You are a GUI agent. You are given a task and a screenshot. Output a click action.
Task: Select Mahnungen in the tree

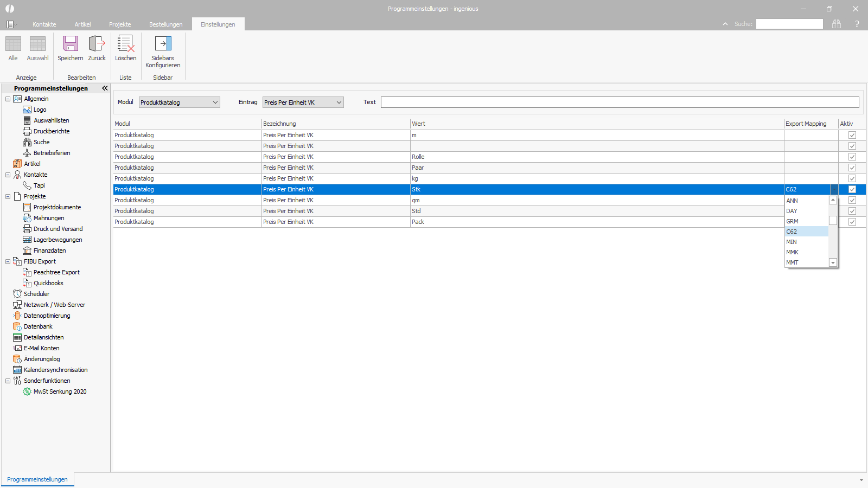click(x=49, y=218)
